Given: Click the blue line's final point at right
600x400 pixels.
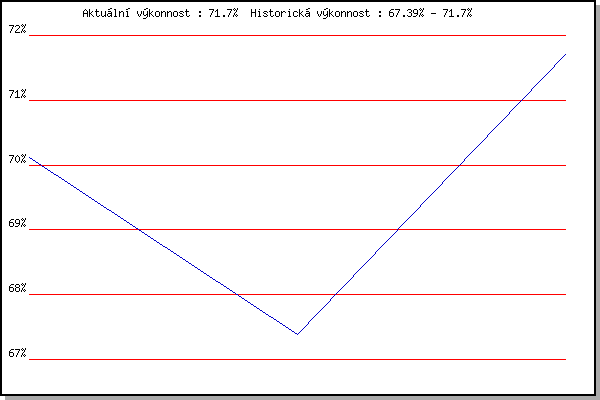Looking at the screenshot, I should (566, 55).
